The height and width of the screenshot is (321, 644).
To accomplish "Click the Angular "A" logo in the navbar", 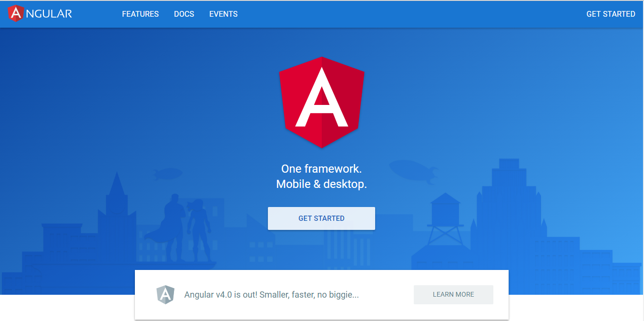I will [17, 14].
